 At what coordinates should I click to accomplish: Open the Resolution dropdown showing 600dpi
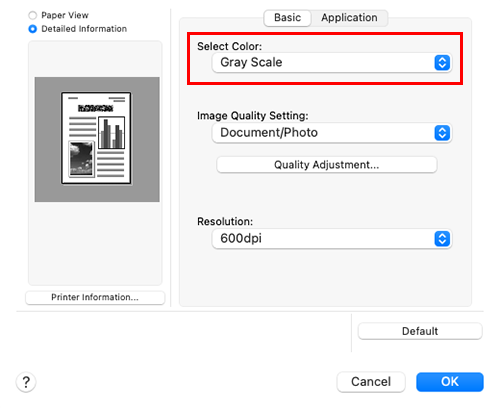click(332, 238)
